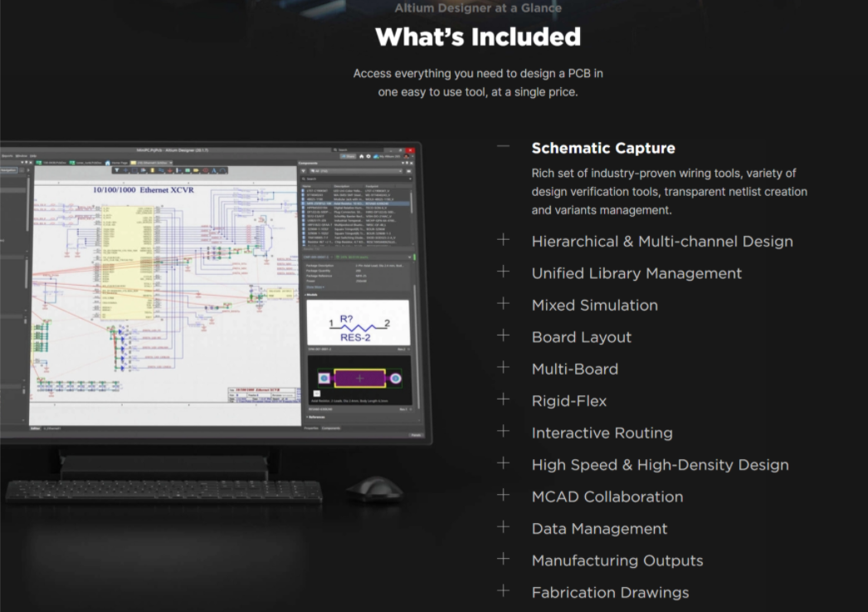Image resolution: width=868 pixels, height=612 pixels.
Task: Expand Hierarchical & Multi-channel Design section
Action: [503, 240]
